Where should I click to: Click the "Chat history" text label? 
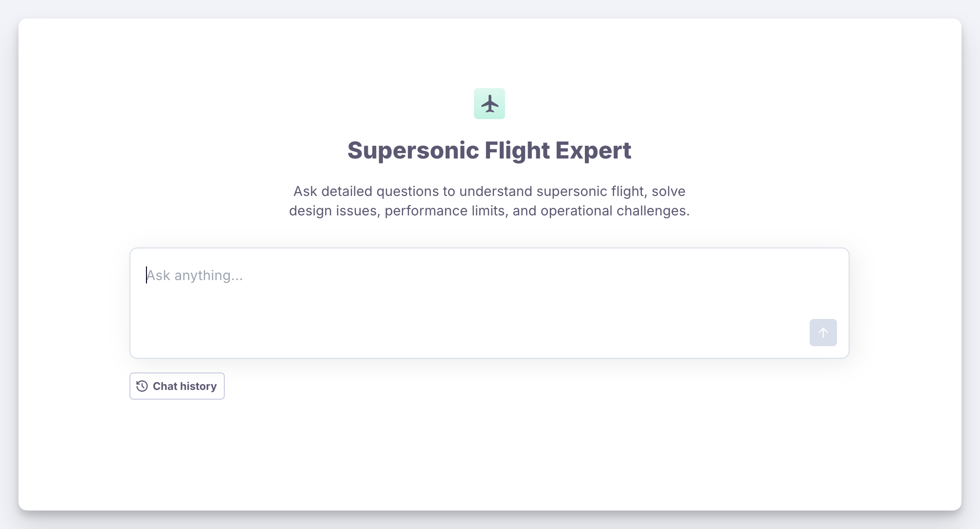[x=184, y=386]
